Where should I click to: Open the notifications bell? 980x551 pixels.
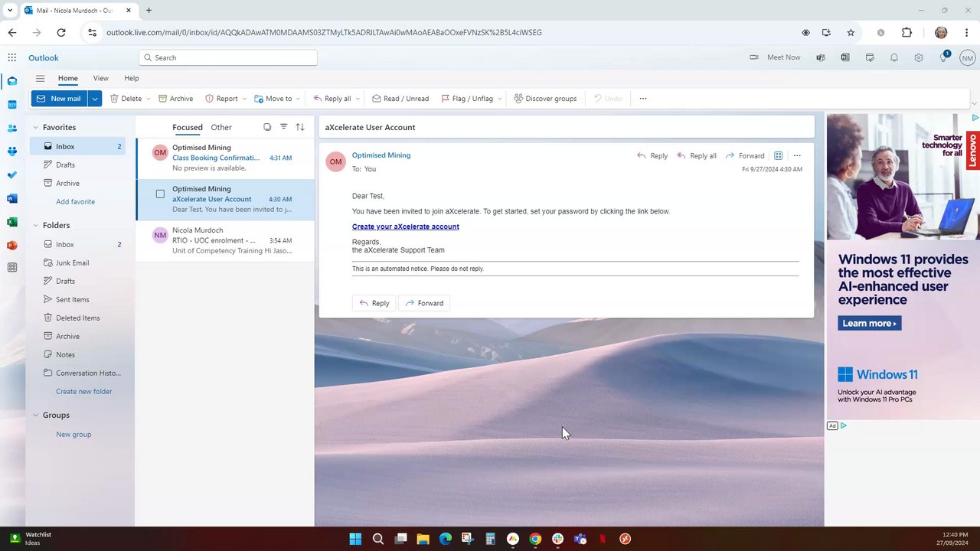pos(894,57)
